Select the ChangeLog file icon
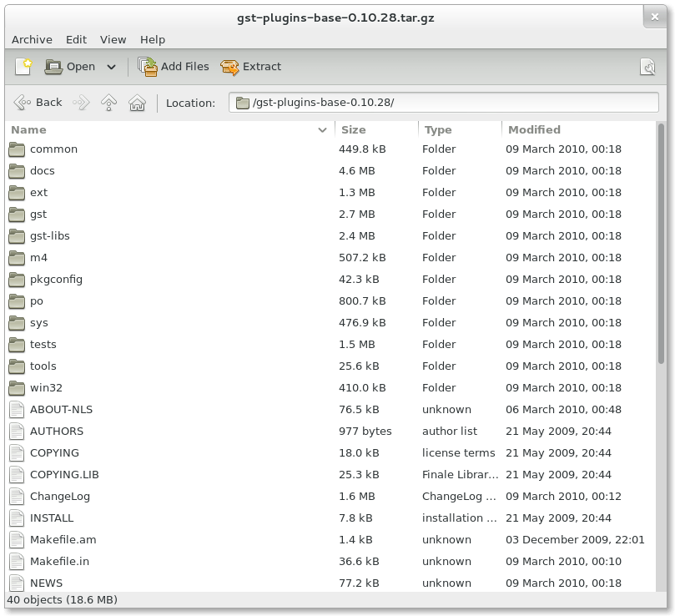Screen dimensions: 675x616 pos(17,497)
